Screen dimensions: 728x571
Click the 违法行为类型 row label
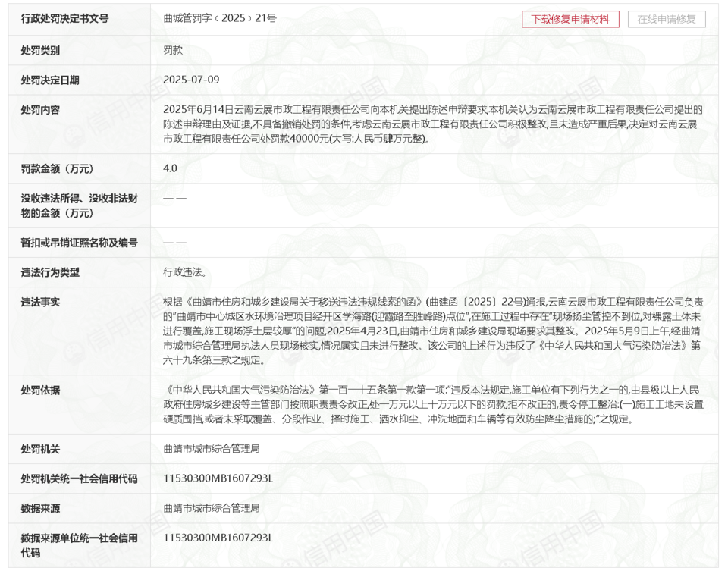pyautogui.click(x=50, y=272)
